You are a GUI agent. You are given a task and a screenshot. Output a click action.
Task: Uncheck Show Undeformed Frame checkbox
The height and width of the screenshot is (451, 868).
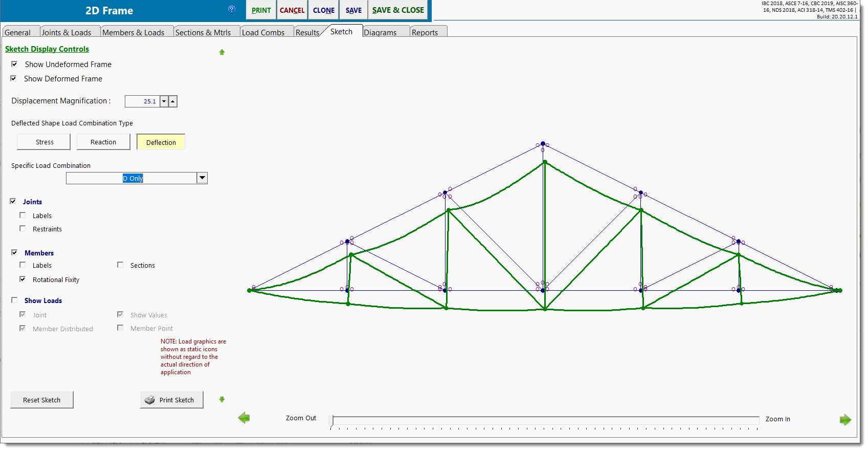[x=14, y=65]
